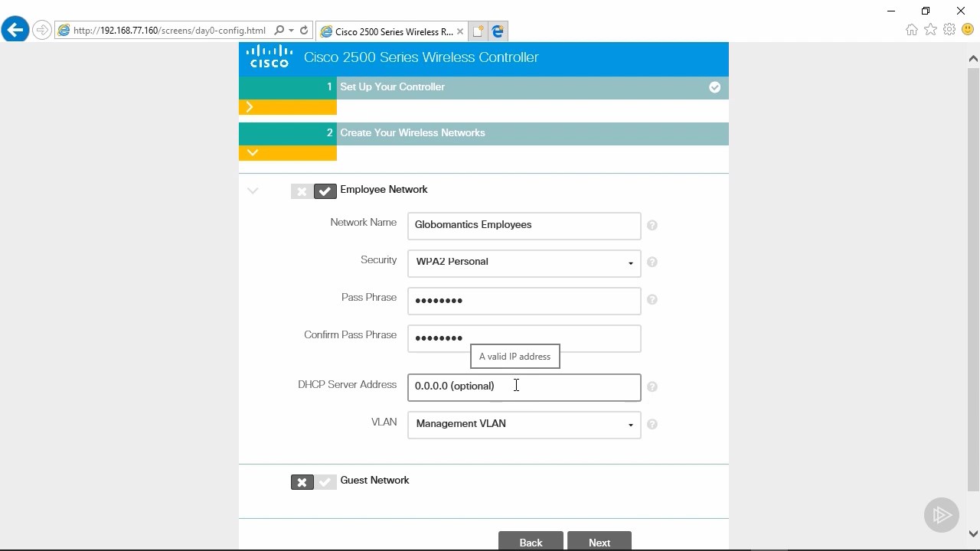Click the Back button
This screenshot has width=980, height=551.
tap(531, 541)
